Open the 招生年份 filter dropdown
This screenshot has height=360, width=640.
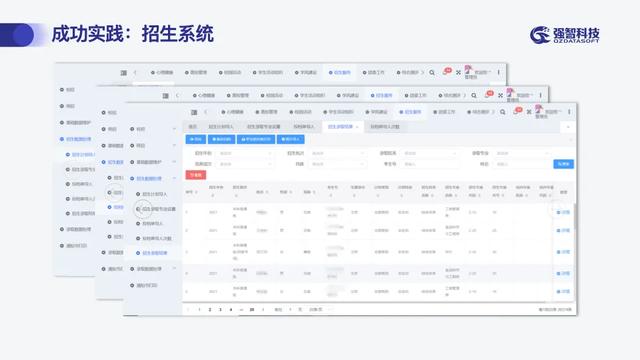[x=245, y=153]
